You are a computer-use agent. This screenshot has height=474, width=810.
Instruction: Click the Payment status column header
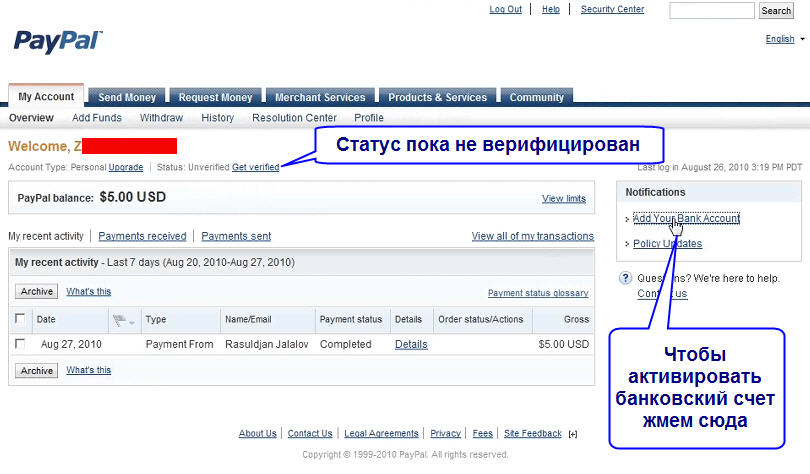click(x=351, y=319)
